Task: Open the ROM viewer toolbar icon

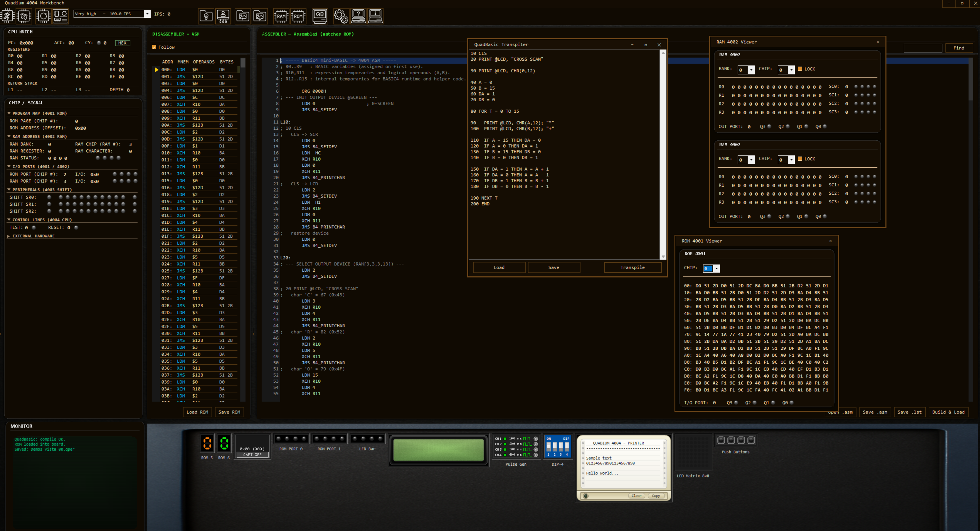Action: point(299,16)
